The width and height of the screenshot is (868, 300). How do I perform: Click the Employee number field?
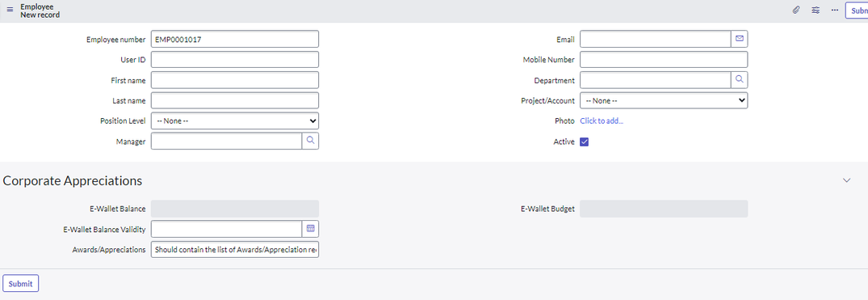click(x=235, y=40)
